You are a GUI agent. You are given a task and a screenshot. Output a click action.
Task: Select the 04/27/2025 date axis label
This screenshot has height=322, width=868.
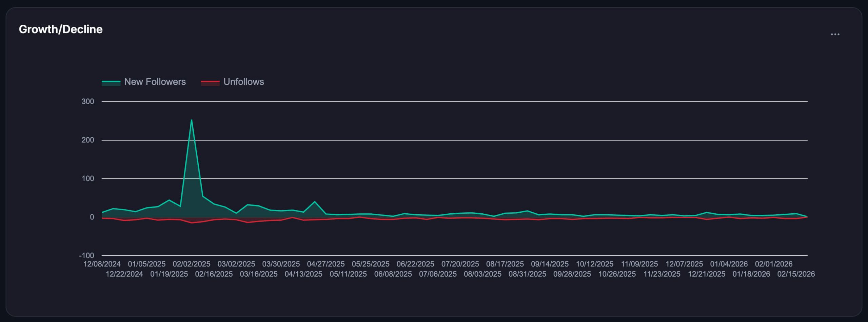[326, 264]
